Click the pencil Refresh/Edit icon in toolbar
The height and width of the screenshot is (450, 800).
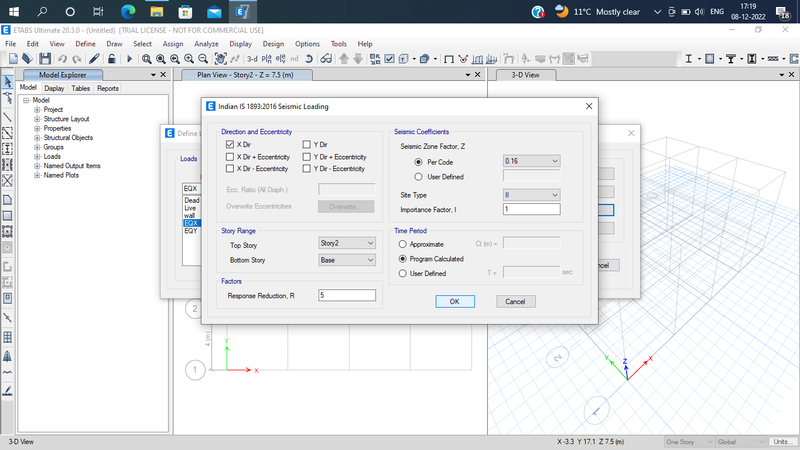pos(94,59)
